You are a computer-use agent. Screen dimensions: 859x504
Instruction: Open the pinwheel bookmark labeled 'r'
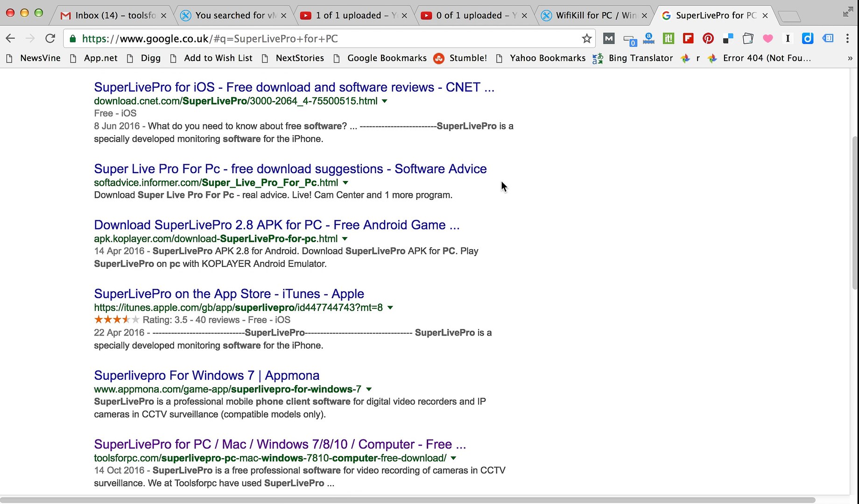pos(690,58)
